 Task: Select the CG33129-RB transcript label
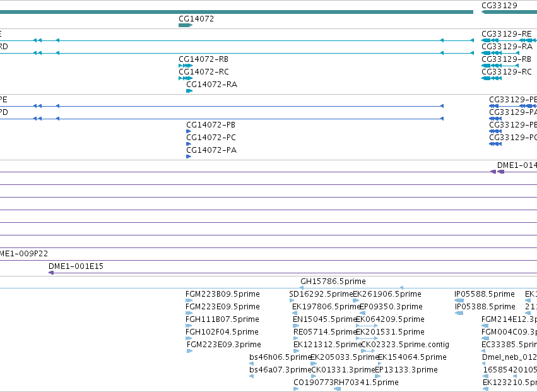tap(507, 59)
